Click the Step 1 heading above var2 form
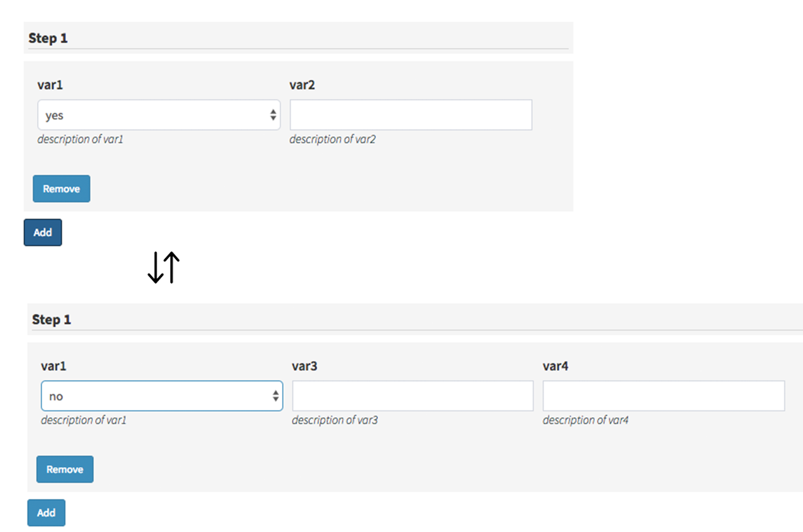This screenshot has height=532, width=803. click(x=48, y=38)
